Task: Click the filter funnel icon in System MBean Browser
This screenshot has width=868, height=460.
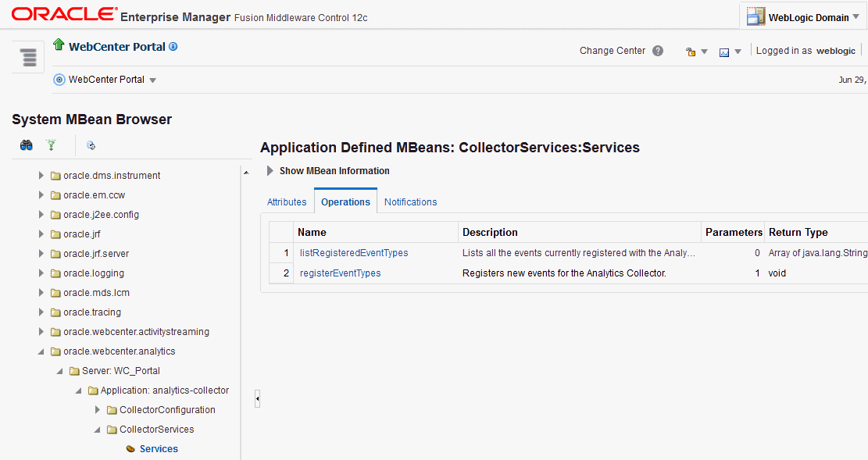Action: 51,144
